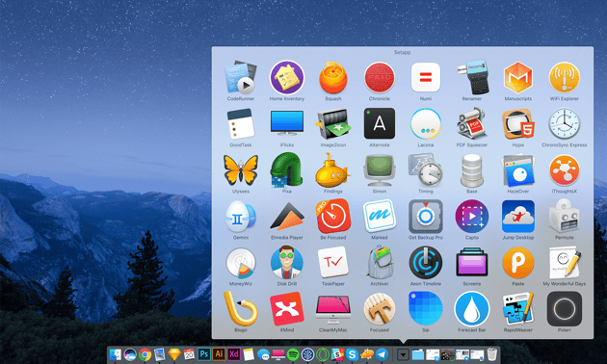Launch ChronoSync Express
This screenshot has width=607, height=364.
(x=565, y=123)
